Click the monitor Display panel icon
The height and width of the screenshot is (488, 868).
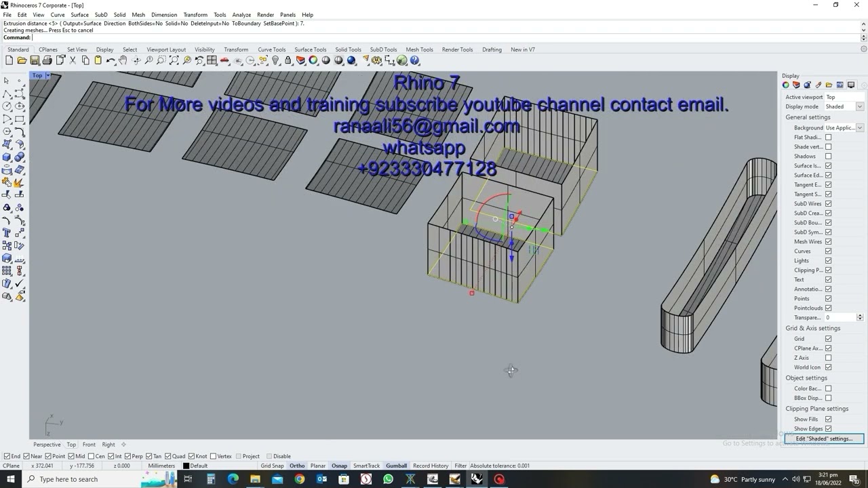[x=850, y=85]
